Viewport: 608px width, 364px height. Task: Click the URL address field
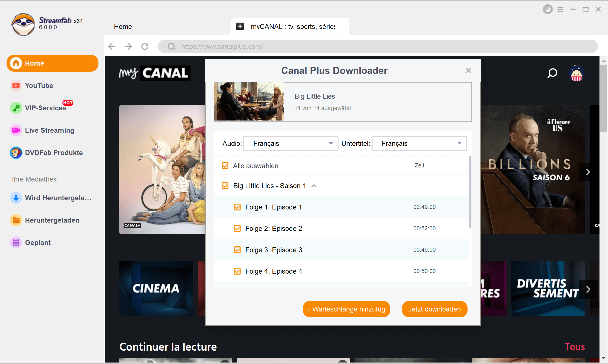click(x=378, y=46)
